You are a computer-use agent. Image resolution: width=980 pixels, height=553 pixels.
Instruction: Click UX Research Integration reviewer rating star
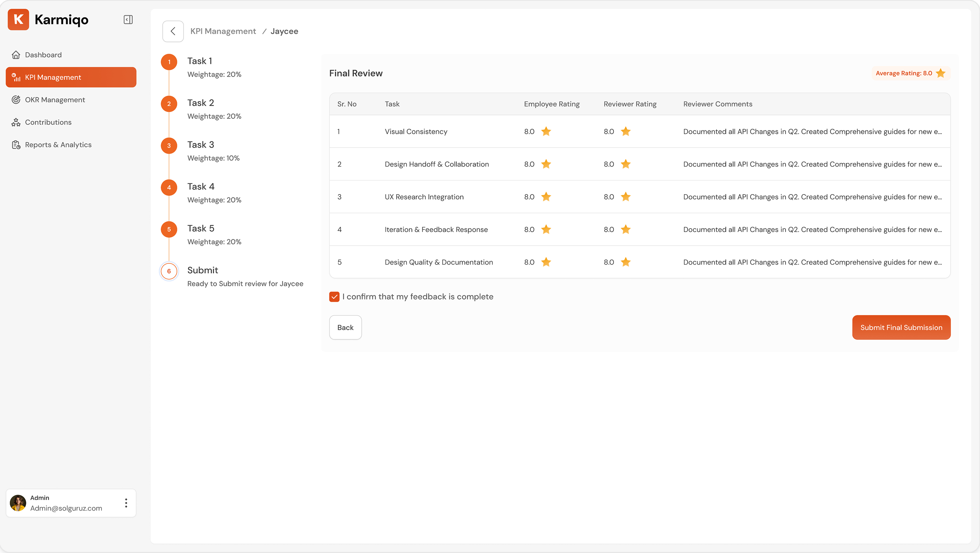pos(625,197)
